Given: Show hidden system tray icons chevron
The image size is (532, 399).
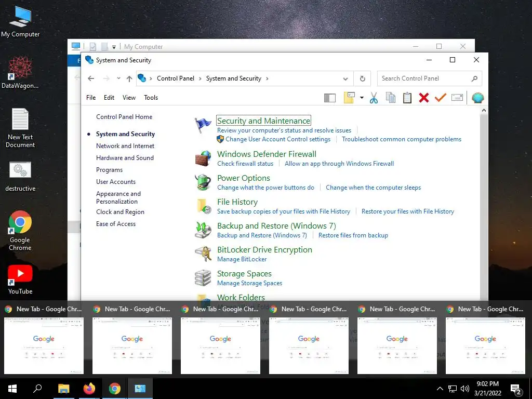Looking at the screenshot, I should (440, 389).
